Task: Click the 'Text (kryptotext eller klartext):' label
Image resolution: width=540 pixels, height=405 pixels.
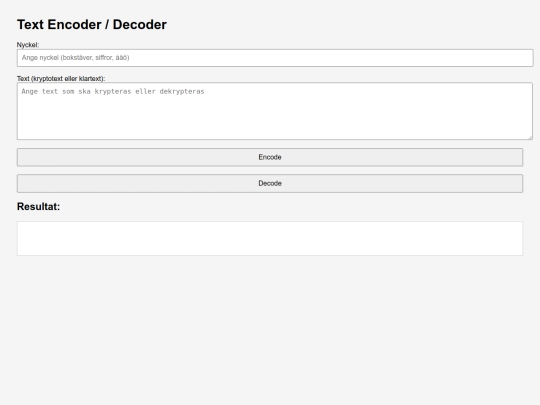Action: pyautogui.click(x=61, y=79)
